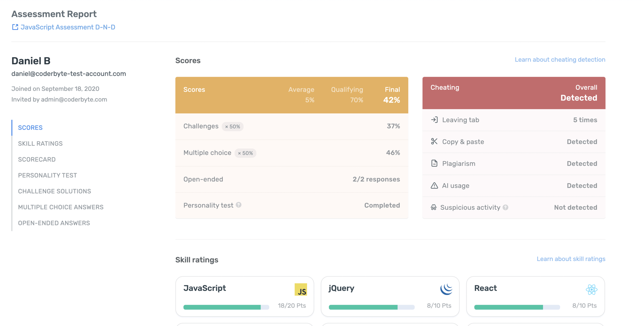
Task: Click the help icon beside Suspicious activity
Action: [x=505, y=207]
